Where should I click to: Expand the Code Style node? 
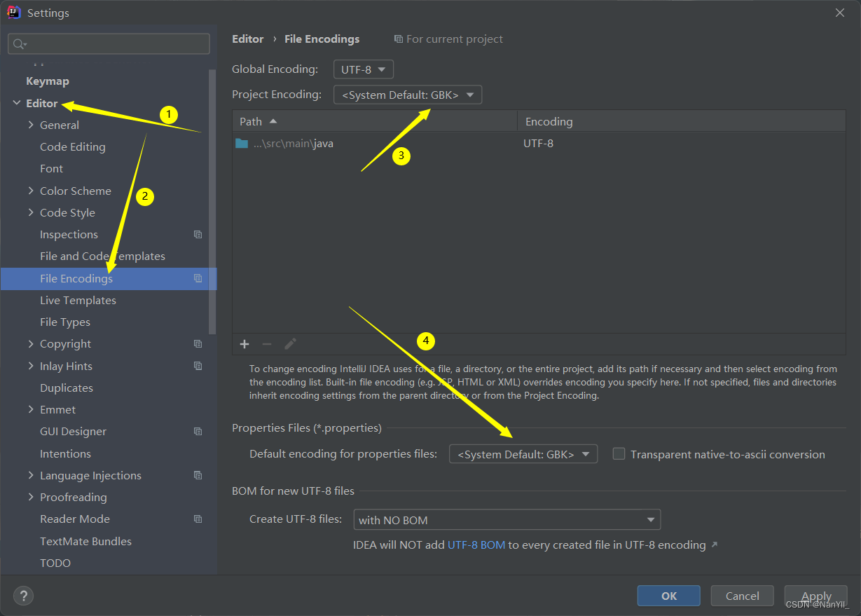coord(31,212)
